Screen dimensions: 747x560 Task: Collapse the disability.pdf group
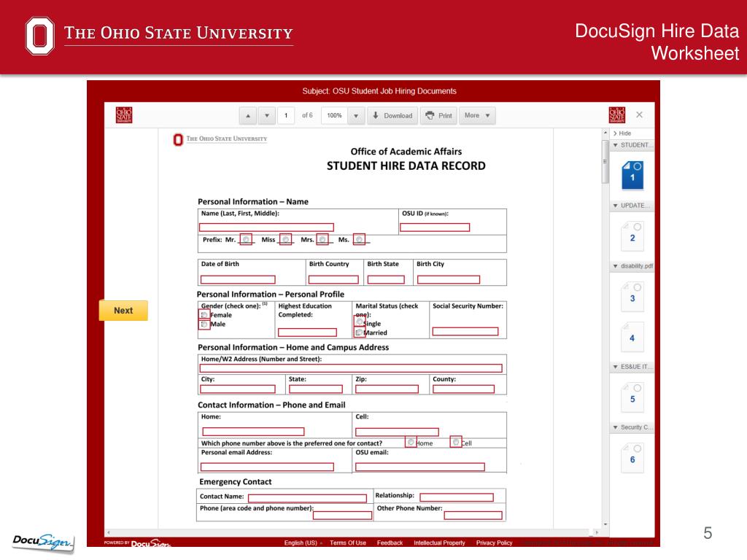pos(632,265)
